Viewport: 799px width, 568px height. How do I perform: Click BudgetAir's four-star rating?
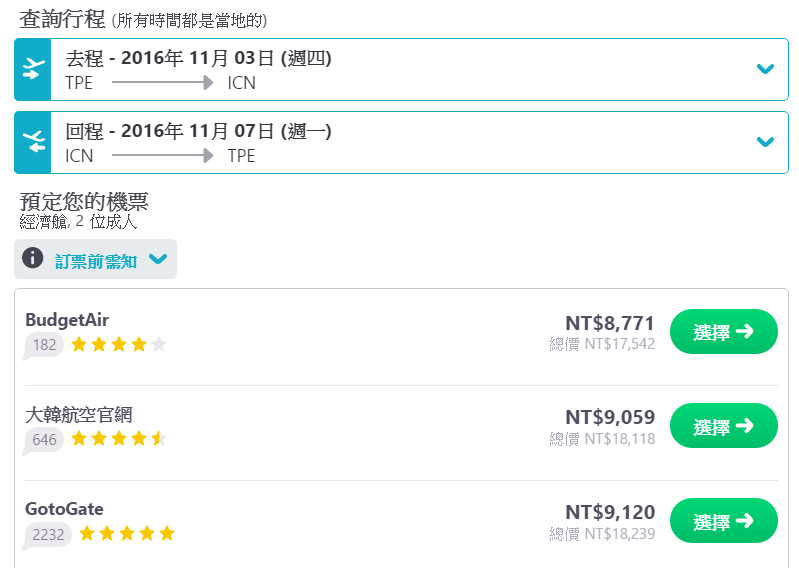(119, 345)
